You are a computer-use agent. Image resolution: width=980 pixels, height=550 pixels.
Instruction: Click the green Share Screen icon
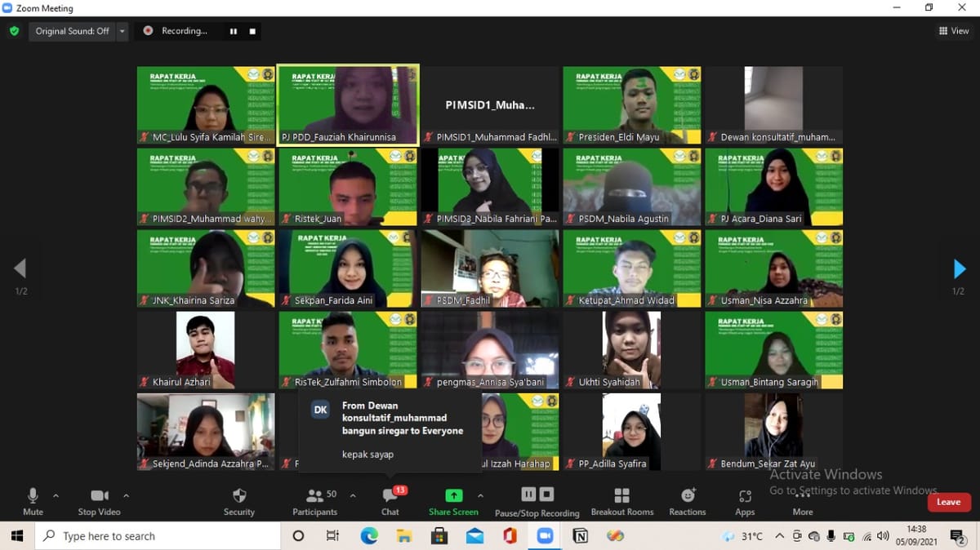453,495
